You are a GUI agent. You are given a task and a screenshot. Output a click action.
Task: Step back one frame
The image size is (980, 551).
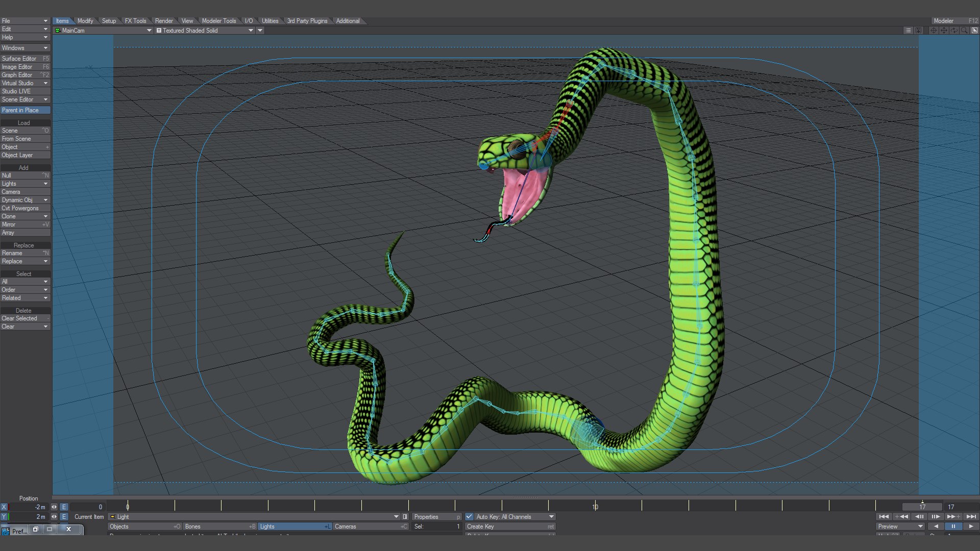[x=919, y=517]
